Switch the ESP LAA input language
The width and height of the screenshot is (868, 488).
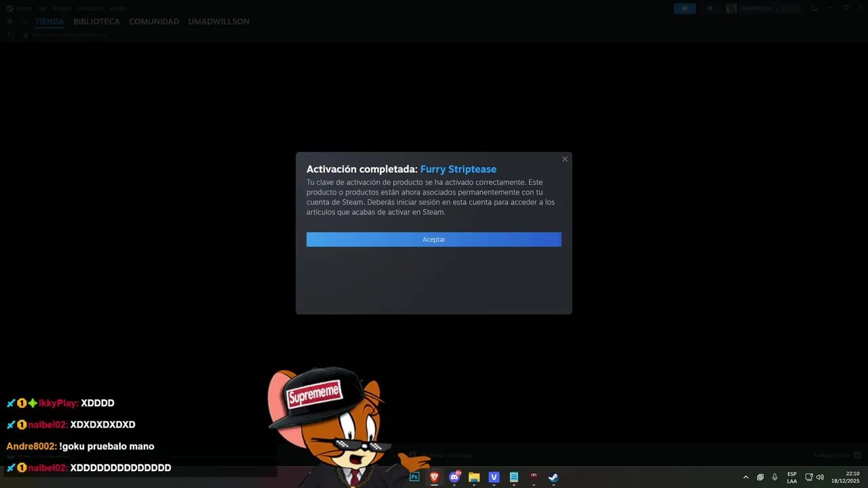(x=792, y=477)
